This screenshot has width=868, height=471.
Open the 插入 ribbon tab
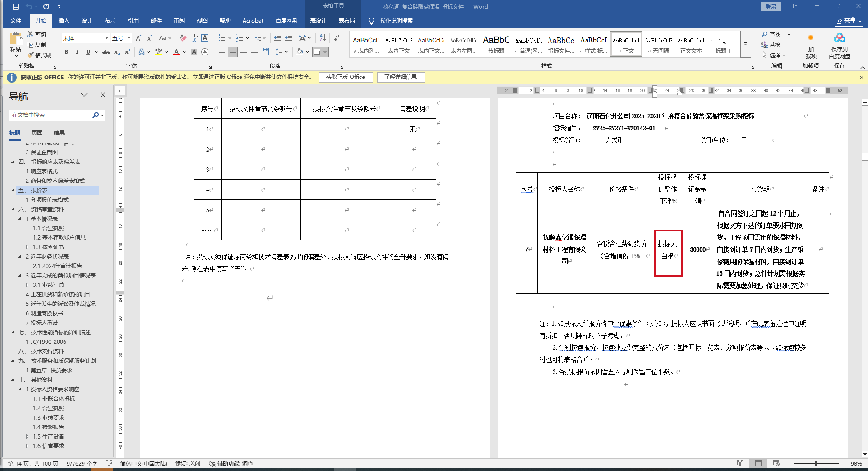point(64,21)
